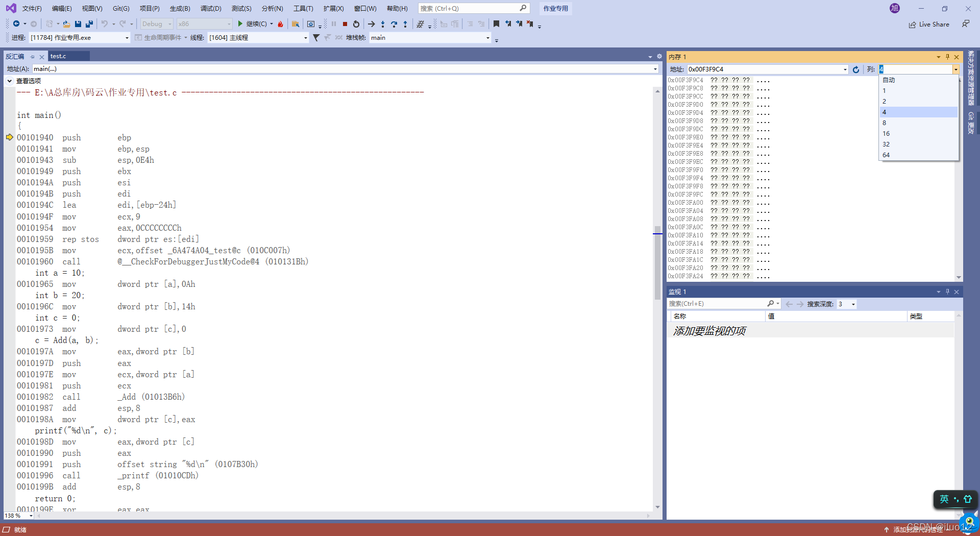Click the pin icon of Memory 1 panel
Screen dimensions: 980x536
[x=947, y=57]
